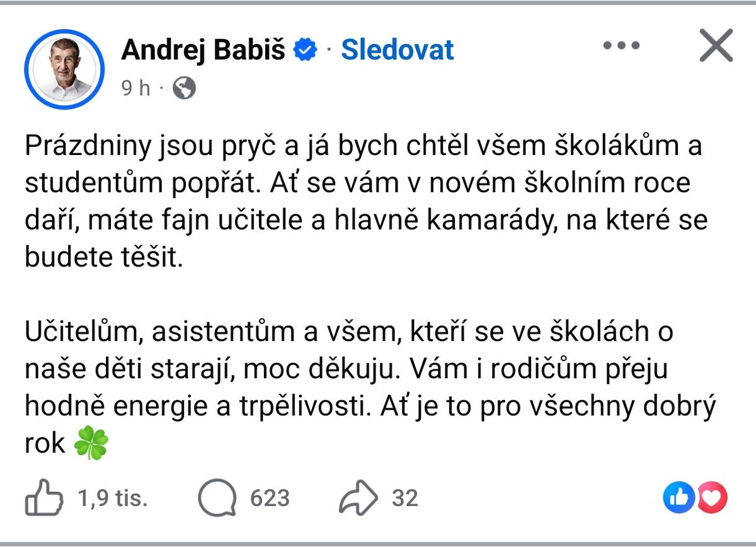
Task: Click the four-leaf clover emoji
Action: point(91,444)
